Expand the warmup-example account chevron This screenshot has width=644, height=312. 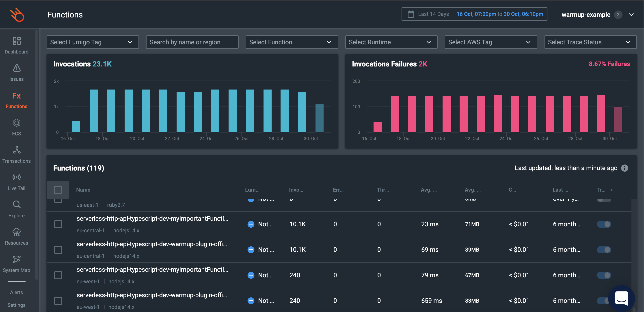click(631, 15)
